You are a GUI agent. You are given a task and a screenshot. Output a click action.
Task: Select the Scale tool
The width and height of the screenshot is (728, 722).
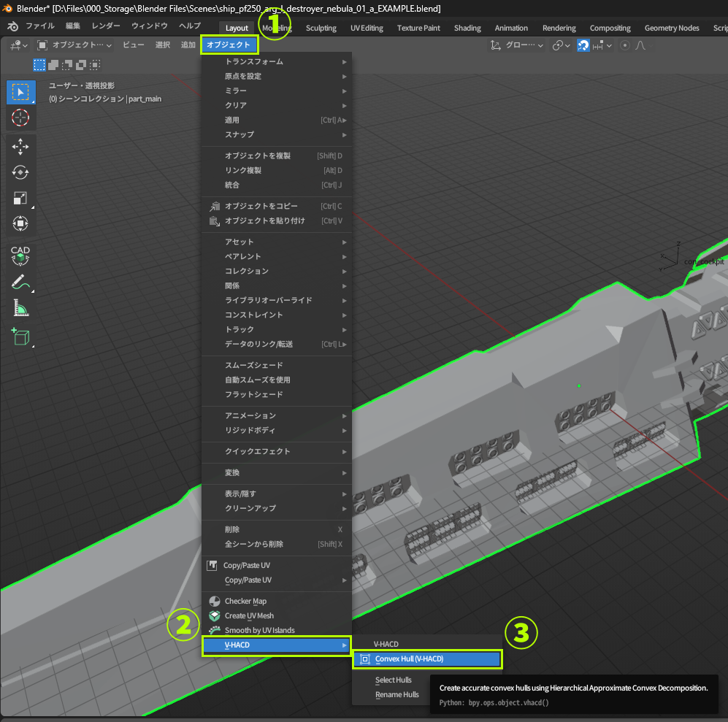point(20,199)
